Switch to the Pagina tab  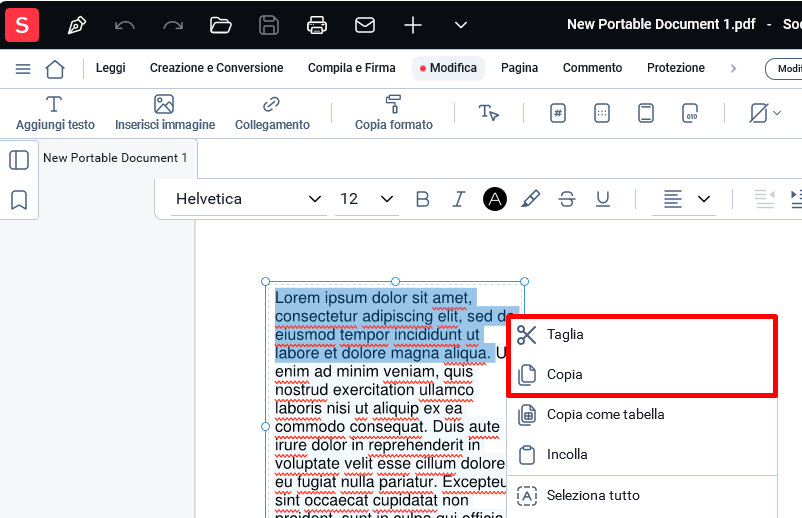519,68
